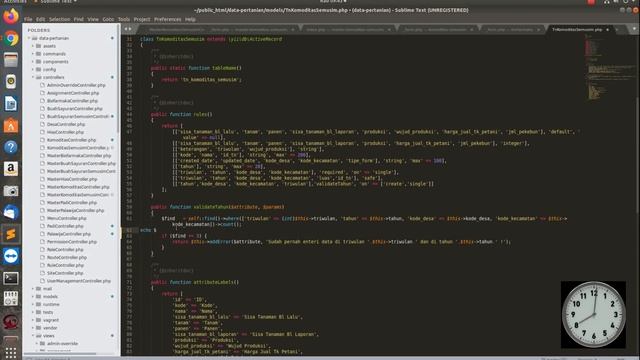Expand the admin-override subfolder
The image size is (640, 360).
tap(37, 344)
